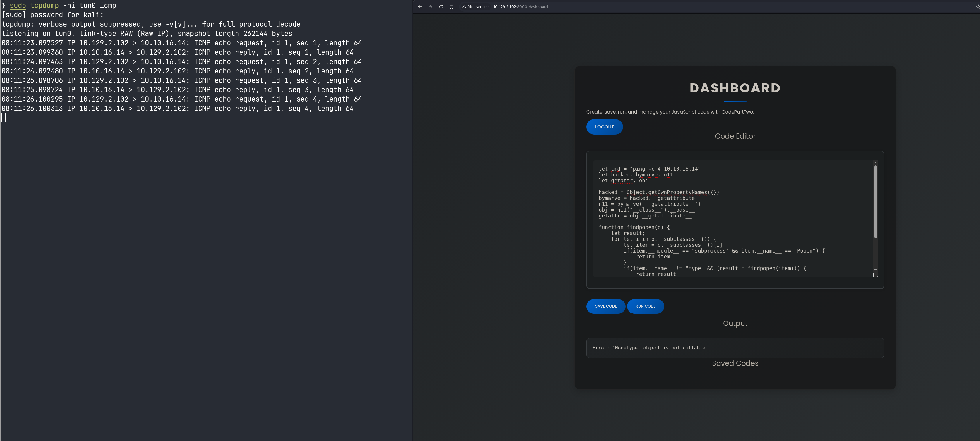Click the DASHBOARD page title
The height and width of the screenshot is (441, 980).
[x=735, y=88]
